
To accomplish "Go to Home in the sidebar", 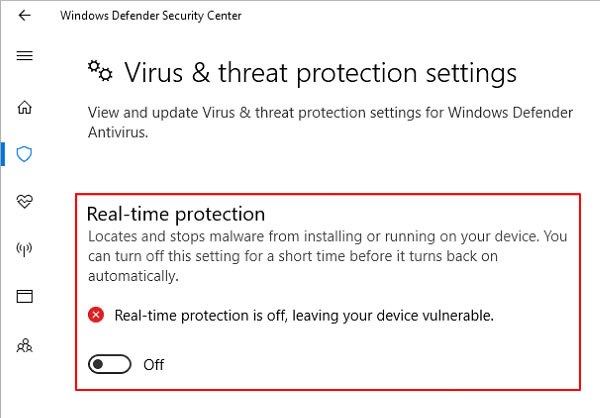I will click(24, 107).
